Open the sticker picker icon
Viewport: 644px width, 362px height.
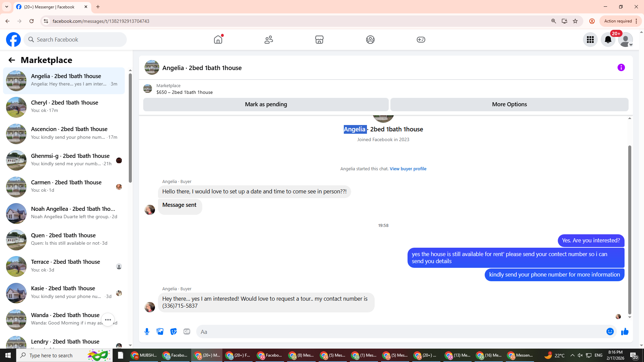tap(173, 332)
